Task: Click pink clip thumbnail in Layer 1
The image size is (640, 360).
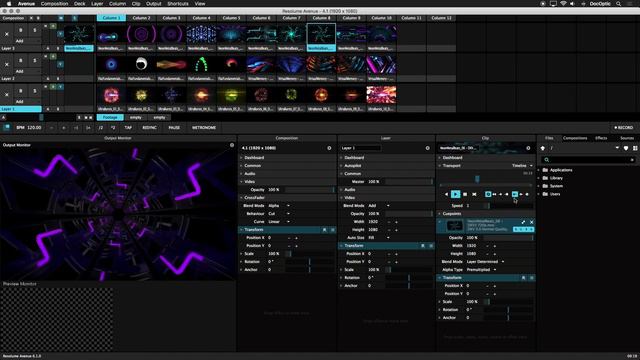Action: point(381,95)
